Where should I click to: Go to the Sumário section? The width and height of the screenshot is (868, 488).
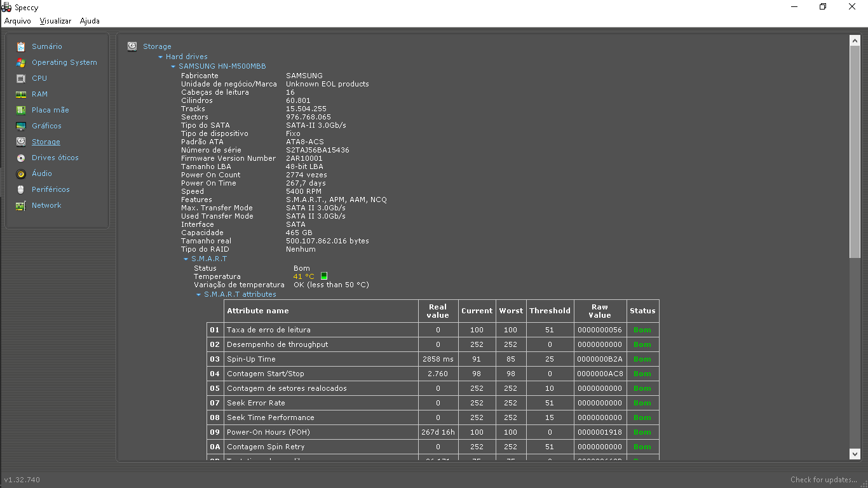[x=47, y=46]
